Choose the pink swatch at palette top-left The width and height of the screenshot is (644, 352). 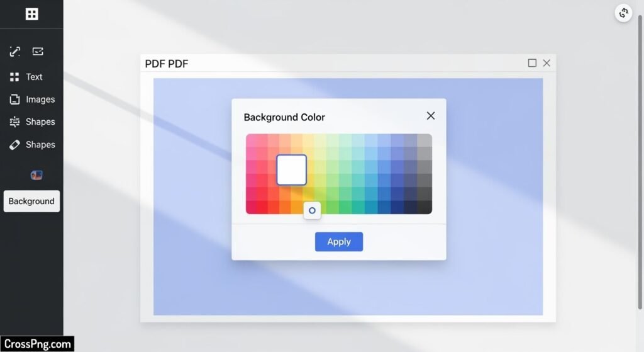tap(252, 140)
